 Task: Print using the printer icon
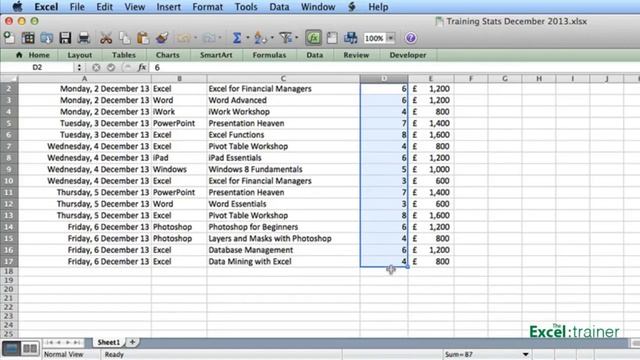point(84,38)
